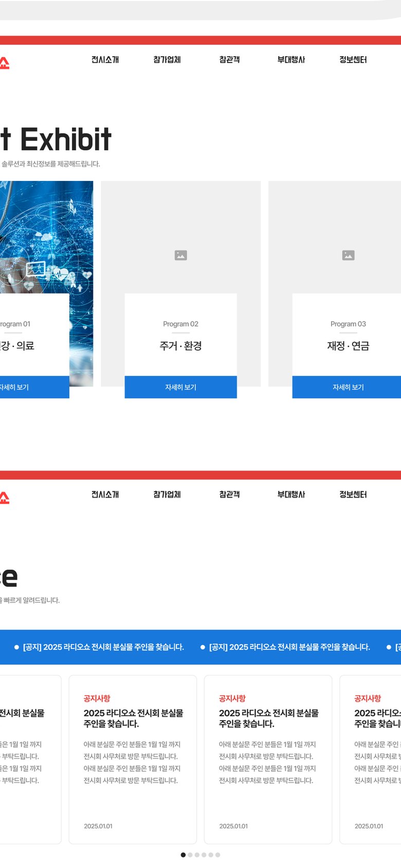Open 참관객 menu above the Exhibit section
This screenshot has width=401, height=868.
pos(229,60)
